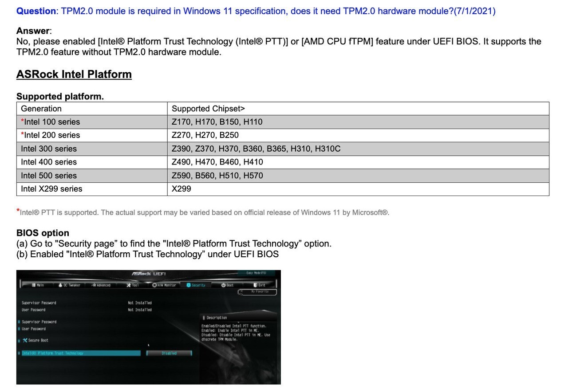The width and height of the screenshot is (568, 392).
Task: Click the ASRock UEFI logo
Action: pos(149,274)
